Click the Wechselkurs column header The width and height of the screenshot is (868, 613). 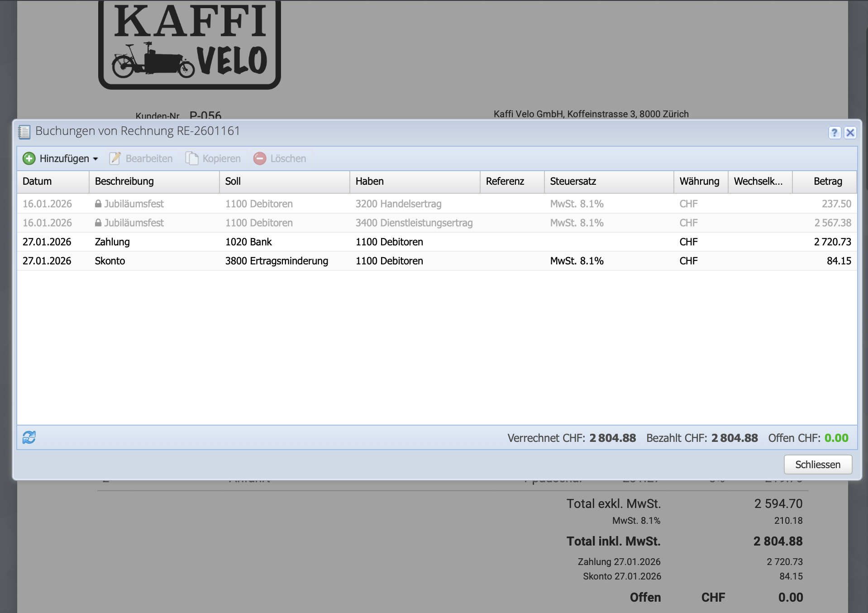point(759,182)
